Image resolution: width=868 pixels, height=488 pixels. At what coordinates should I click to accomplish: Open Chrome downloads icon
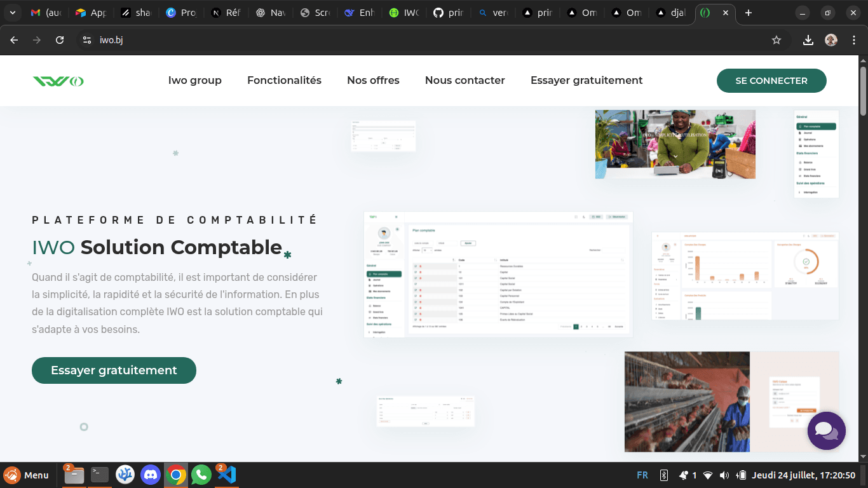click(808, 40)
